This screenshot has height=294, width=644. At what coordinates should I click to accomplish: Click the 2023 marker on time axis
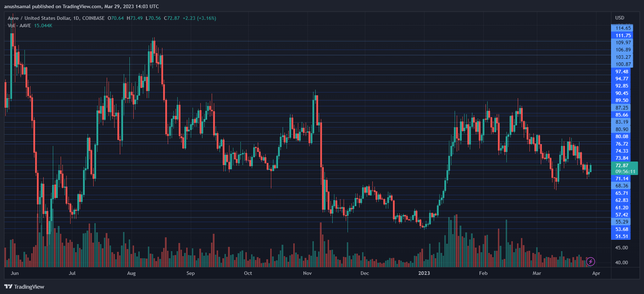pos(424,273)
